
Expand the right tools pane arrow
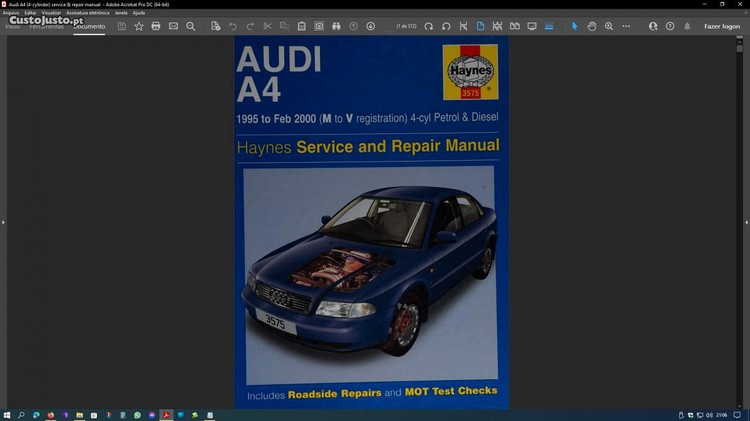(x=745, y=221)
